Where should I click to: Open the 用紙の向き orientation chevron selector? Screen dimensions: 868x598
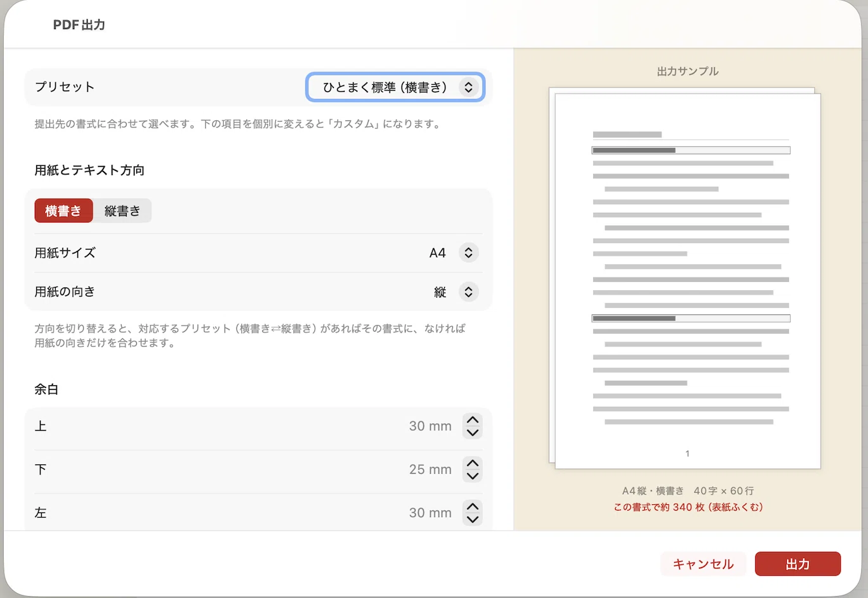point(468,292)
